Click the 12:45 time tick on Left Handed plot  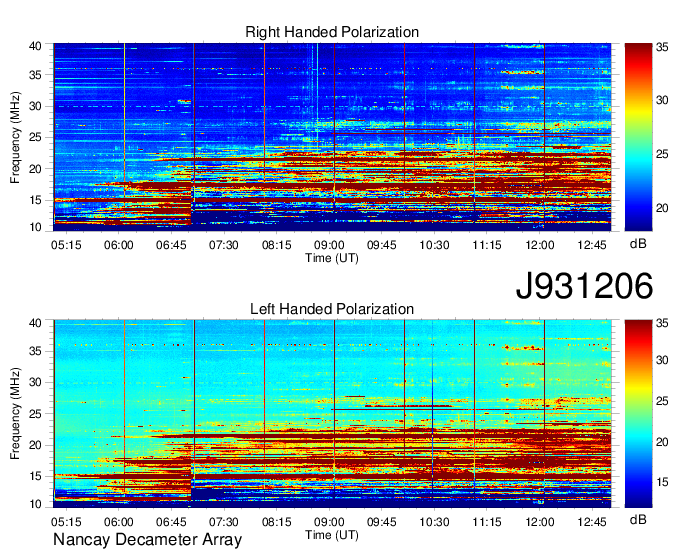tap(592, 522)
